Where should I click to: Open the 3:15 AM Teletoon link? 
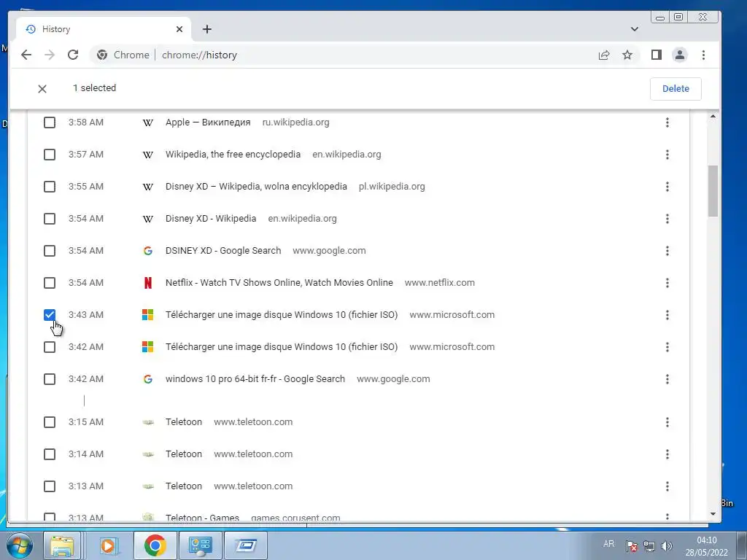tap(183, 422)
